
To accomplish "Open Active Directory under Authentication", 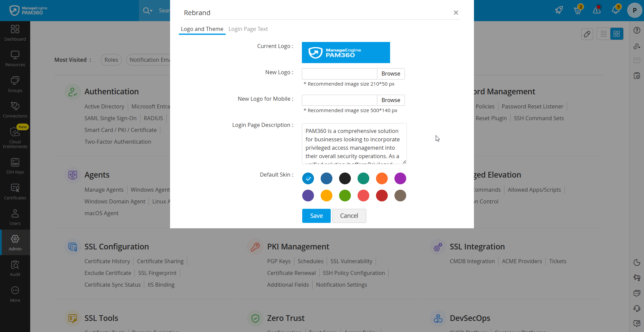I will coord(104,106).
